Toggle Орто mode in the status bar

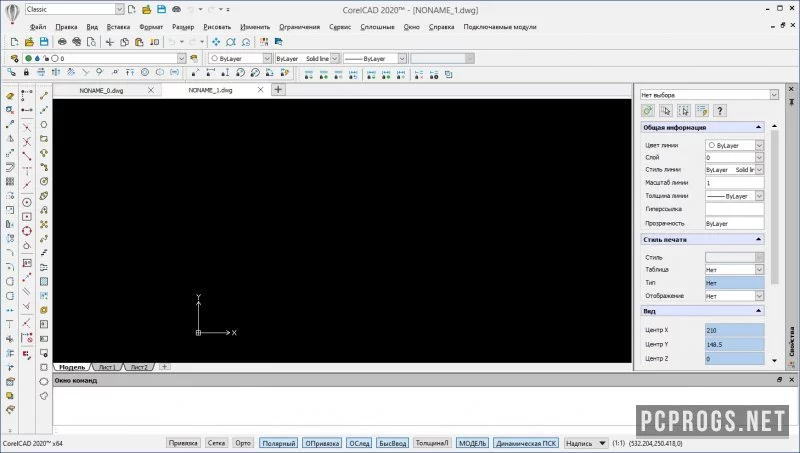click(x=243, y=443)
